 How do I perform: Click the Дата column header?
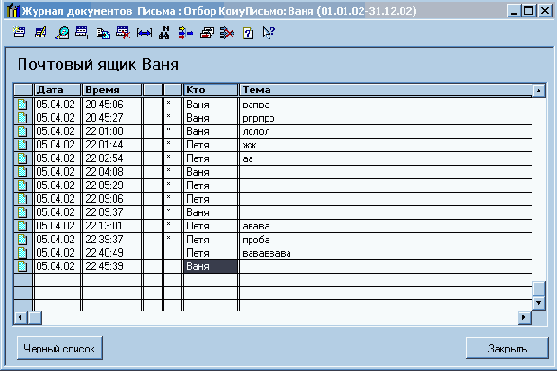(x=57, y=90)
